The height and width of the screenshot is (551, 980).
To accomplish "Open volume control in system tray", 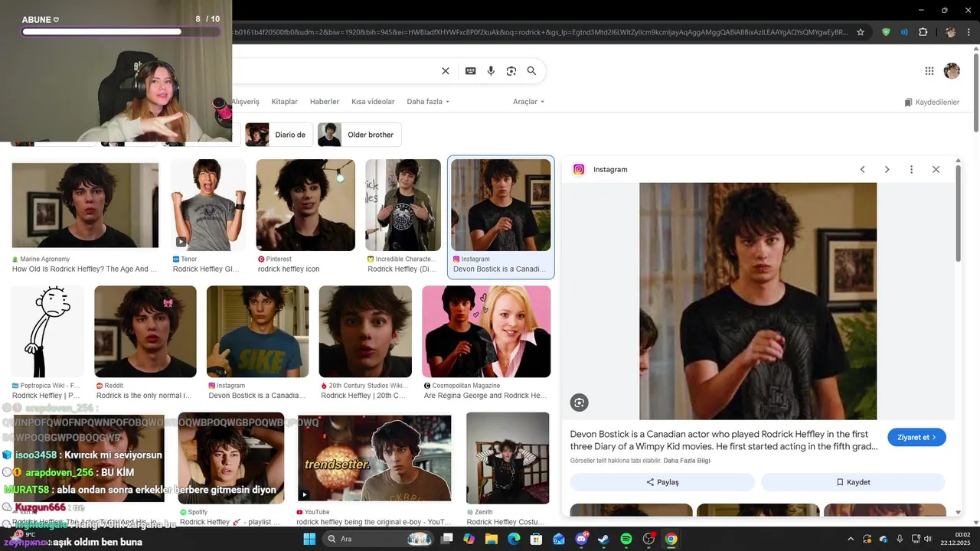I will (x=926, y=539).
